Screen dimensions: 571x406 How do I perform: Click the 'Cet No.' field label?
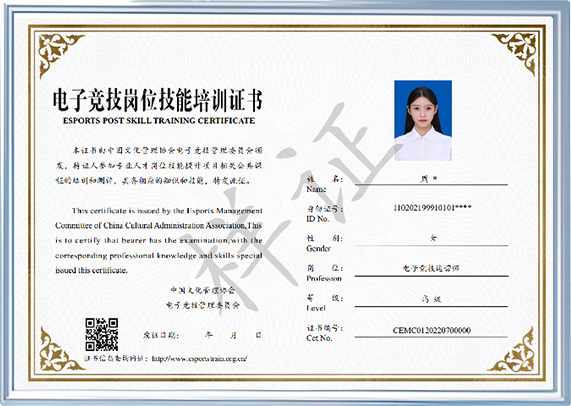pos(319,338)
